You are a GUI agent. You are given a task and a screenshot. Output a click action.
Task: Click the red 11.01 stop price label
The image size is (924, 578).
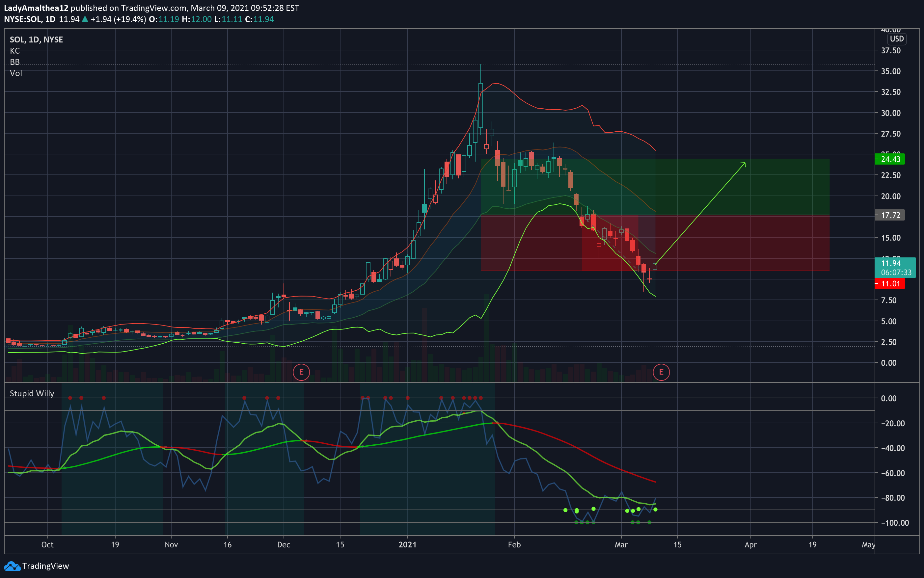pyautogui.click(x=890, y=284)
